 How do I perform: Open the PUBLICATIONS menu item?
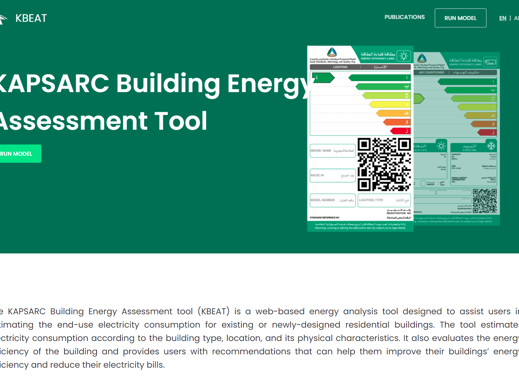pyautogui.click(x=404, y=17)
